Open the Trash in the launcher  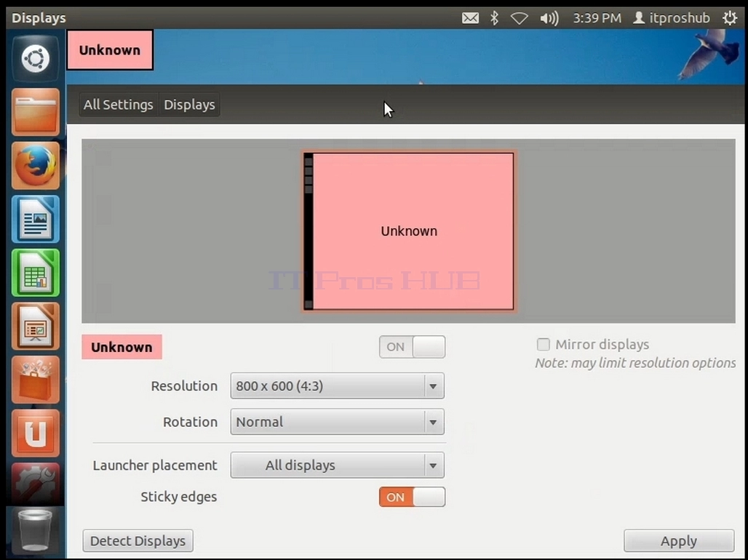(x=36, y=530)
